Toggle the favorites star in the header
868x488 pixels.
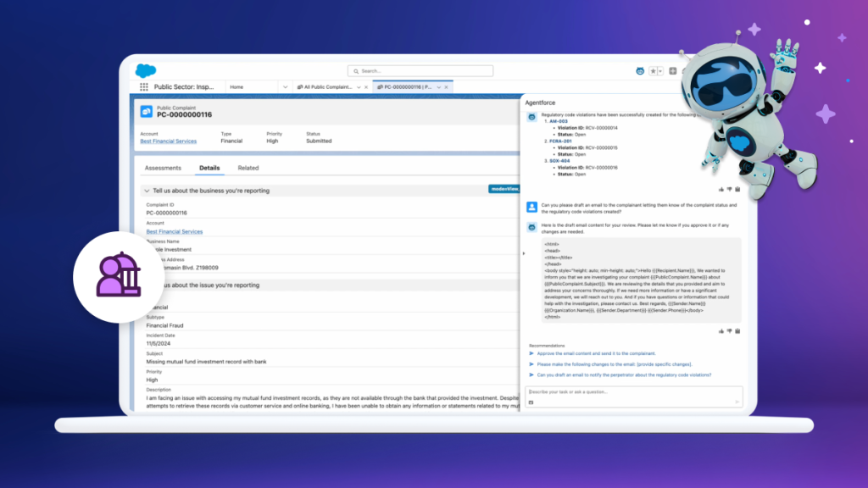click(653, 71)
